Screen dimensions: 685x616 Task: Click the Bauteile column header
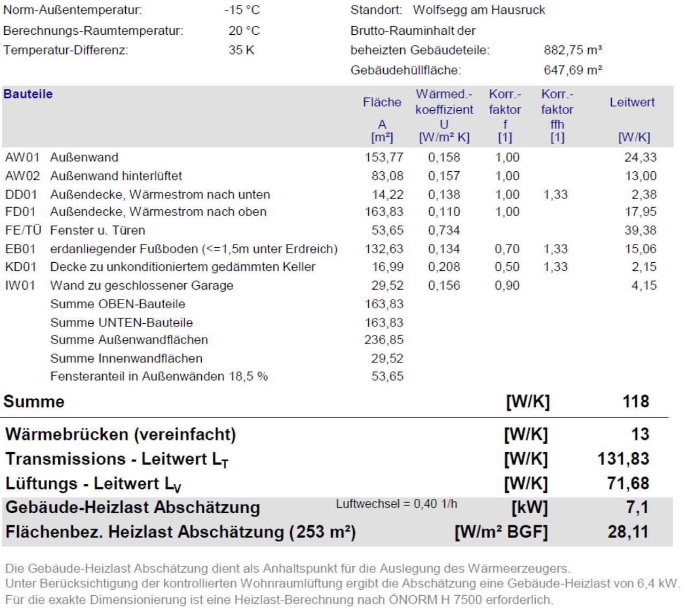28,94
